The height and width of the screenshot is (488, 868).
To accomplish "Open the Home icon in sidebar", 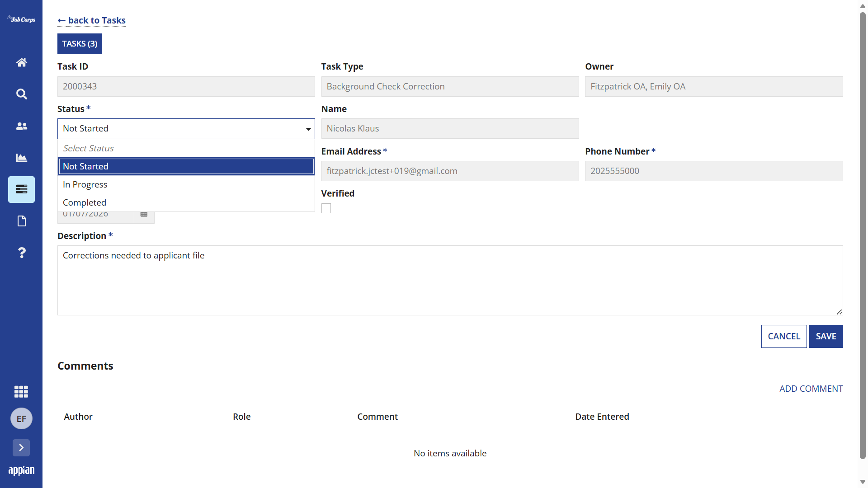I will (21, 62).
